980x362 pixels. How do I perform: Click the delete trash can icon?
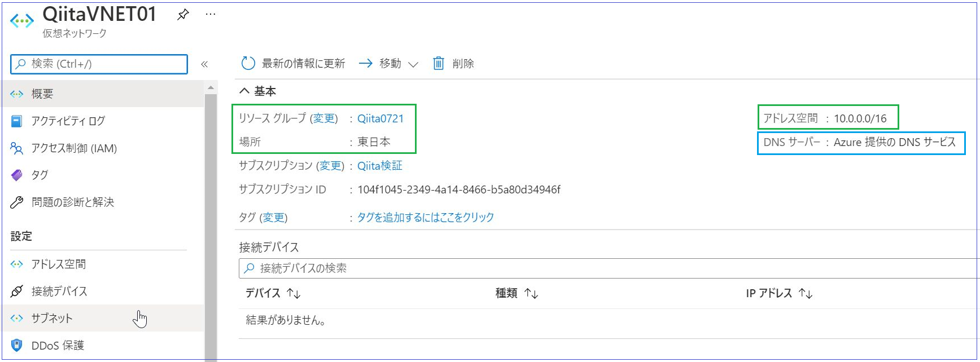click(x=439, y=64)
